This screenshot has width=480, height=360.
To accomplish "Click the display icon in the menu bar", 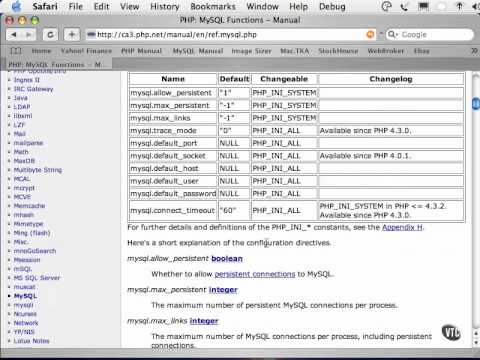I will [423, 6].
